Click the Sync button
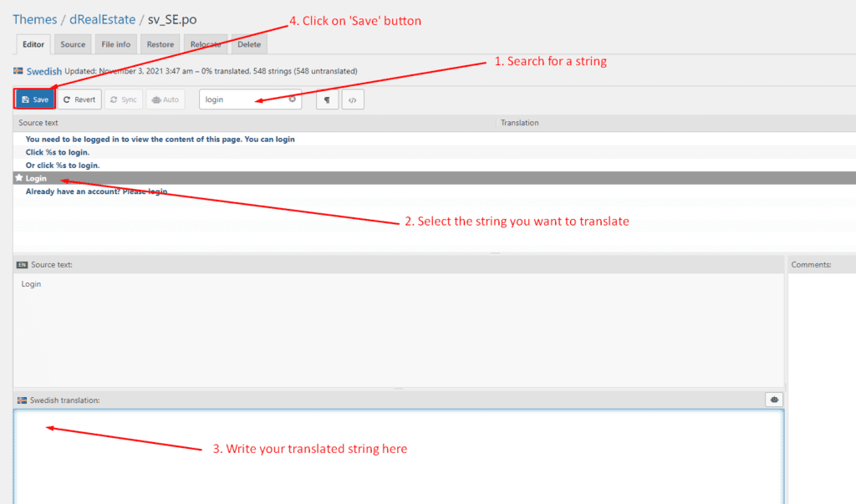 123,99
